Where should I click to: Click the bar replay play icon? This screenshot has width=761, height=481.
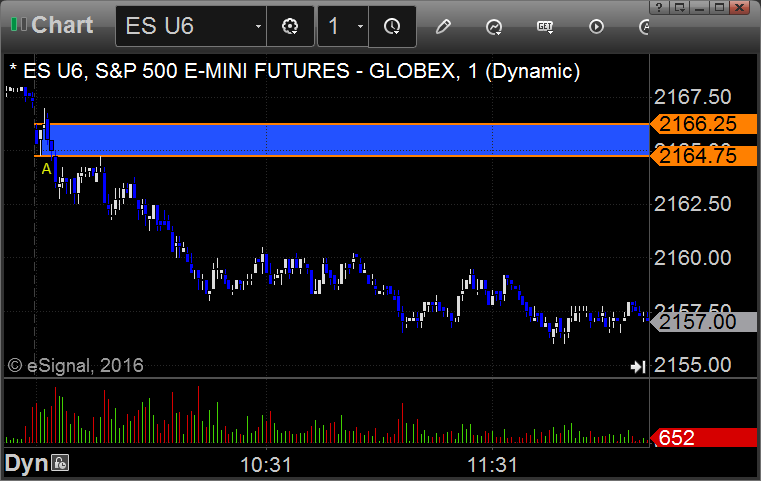tap(596, 26)
